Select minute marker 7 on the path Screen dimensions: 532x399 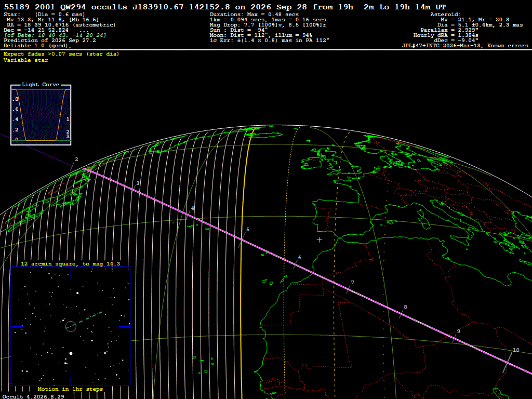point(353,283)
